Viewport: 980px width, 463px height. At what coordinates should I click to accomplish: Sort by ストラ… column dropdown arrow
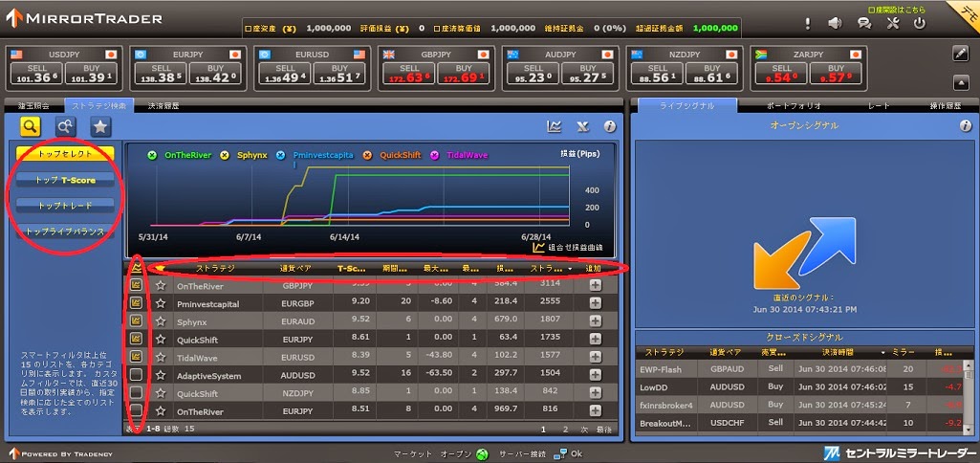[x=570, y=269]
